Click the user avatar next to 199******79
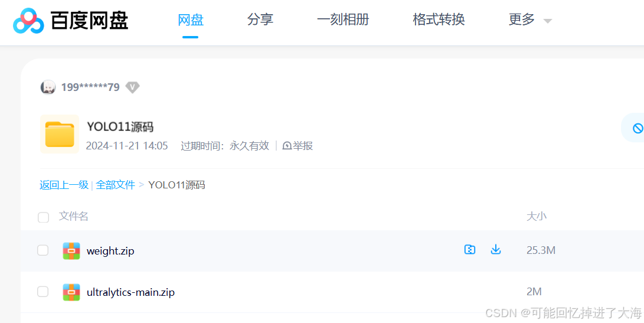644x323 pixels. click(48, 87)
